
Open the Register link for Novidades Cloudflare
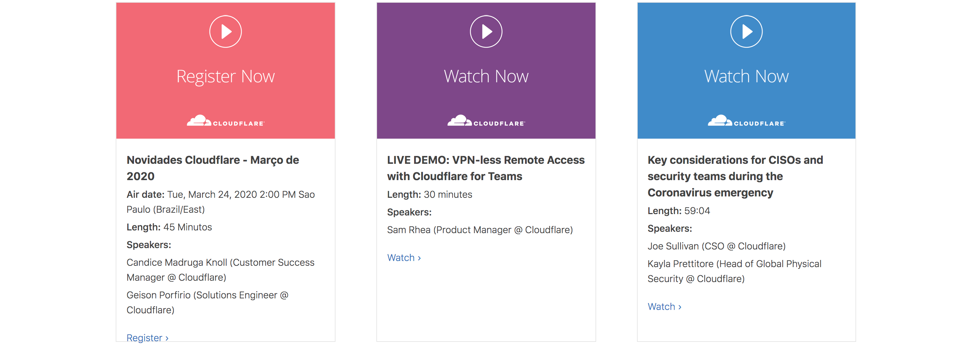tap(147, 337)
